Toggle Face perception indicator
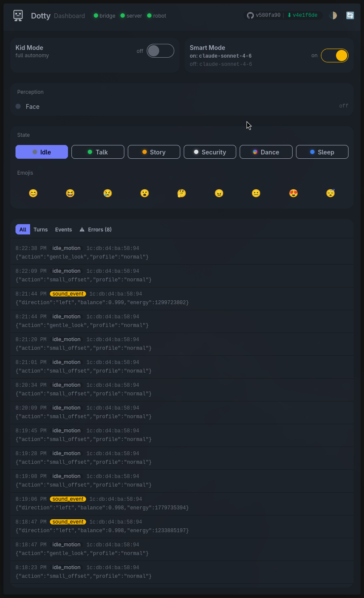The width and height of the screenshot is (364, 598). pos(18,106)
